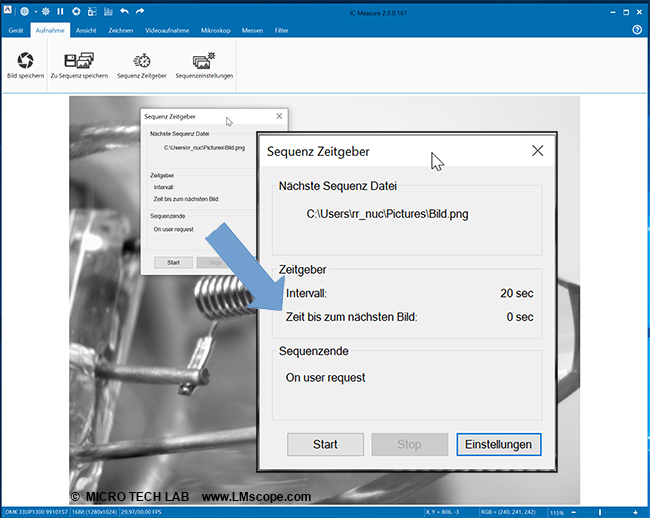Viewport: 650px width, 518px height.
Task: Click the globe icon in title bar
Action: [x=25, y=11]
